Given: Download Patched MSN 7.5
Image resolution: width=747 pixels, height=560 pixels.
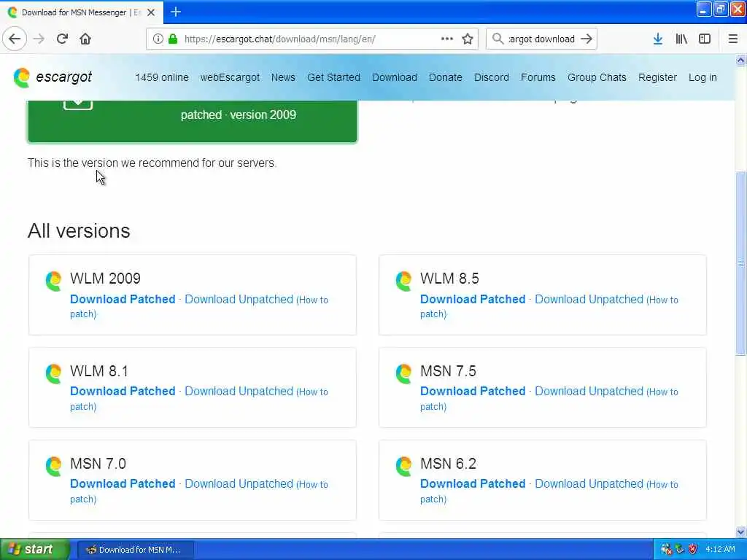Looking at the screenshot, I should (473, 392).
